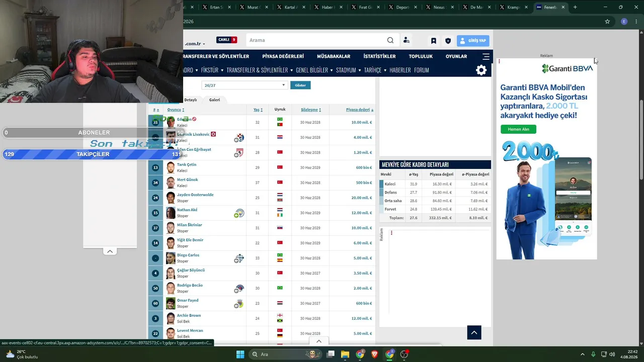Sort table by Yaş column
This screenshot has height=362, width=644.
click(x=258, y=110)
